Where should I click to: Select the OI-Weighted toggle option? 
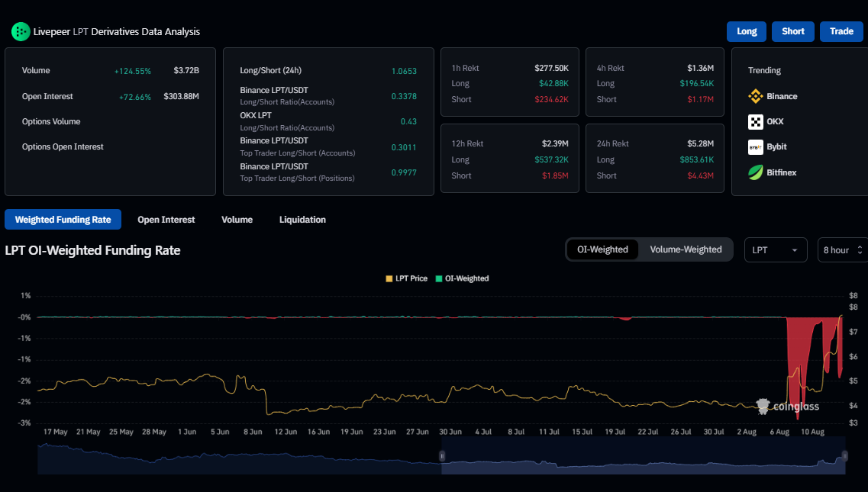pyautogui.click(x=602, y=249)
